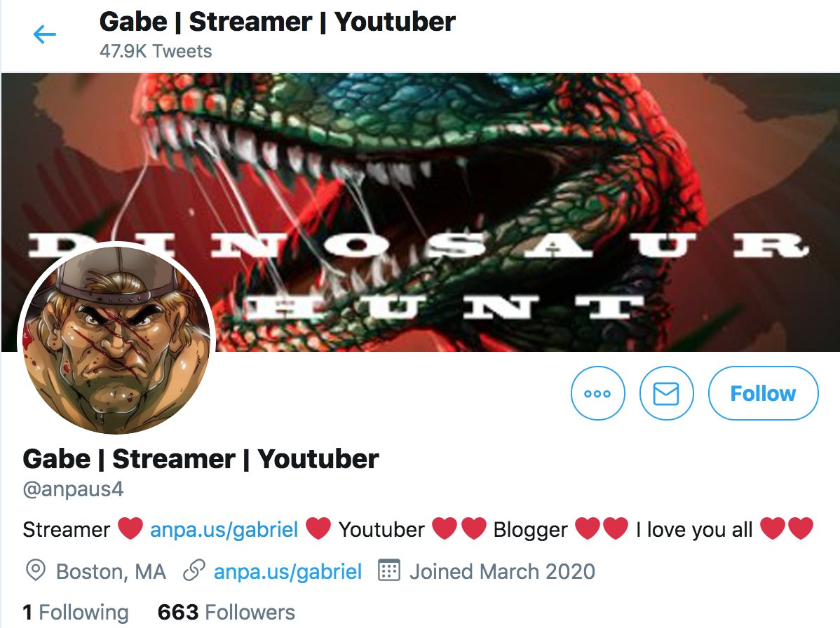Image resolution: width=840 pixels, height=628 pixels.
Task: View the 1 Following list
Action: pyautogui.click(x=76, y=612)
